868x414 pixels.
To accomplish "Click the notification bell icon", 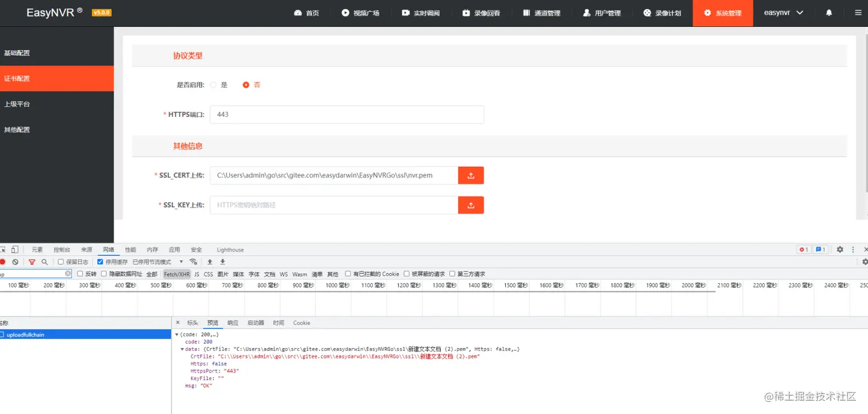I will coord(829,13).
